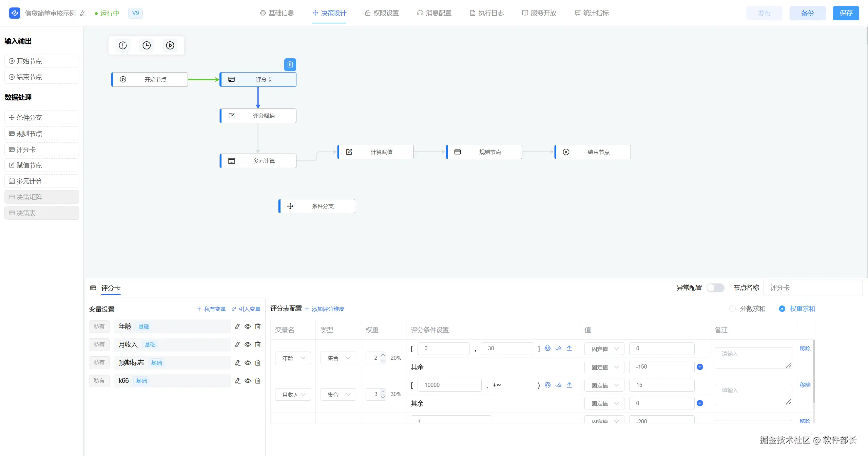The height and width of the screenshot is (456, 868).
Task: Click the clock history icon in canvas toolbar
Action: pyautogui.click(x=147, y=45)
